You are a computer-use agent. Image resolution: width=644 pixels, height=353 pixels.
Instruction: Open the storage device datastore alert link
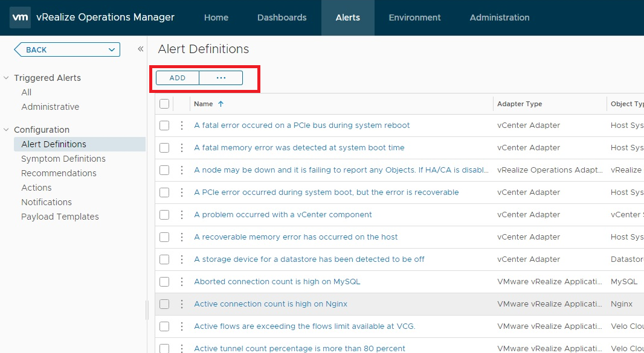309,259
